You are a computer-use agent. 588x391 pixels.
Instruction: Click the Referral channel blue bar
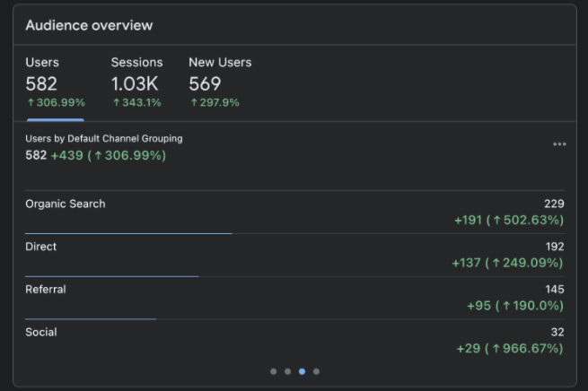tap(90, 318)
